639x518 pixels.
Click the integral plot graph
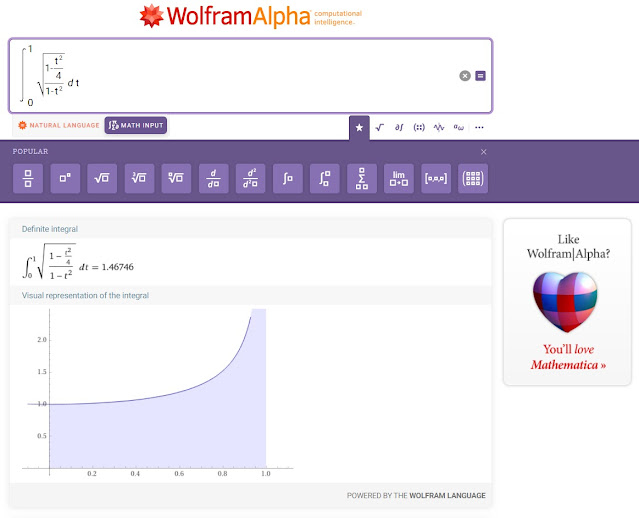pyautogui.click(x=157, y=392)
